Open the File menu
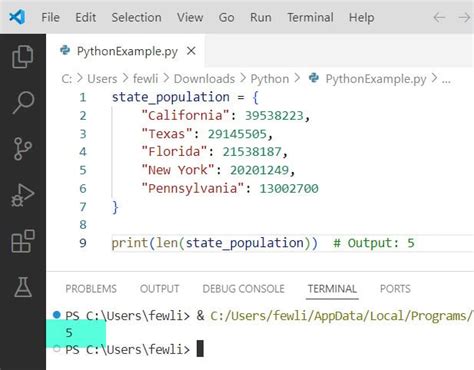The image size is (474, 370). tap(50, 17)
